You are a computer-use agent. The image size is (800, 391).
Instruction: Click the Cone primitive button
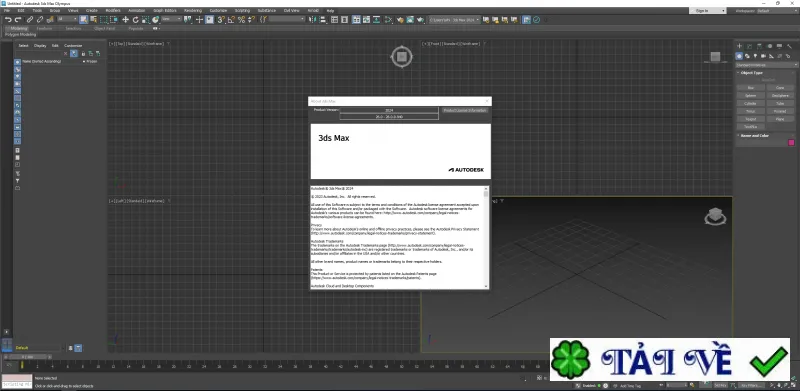point(780,88)
